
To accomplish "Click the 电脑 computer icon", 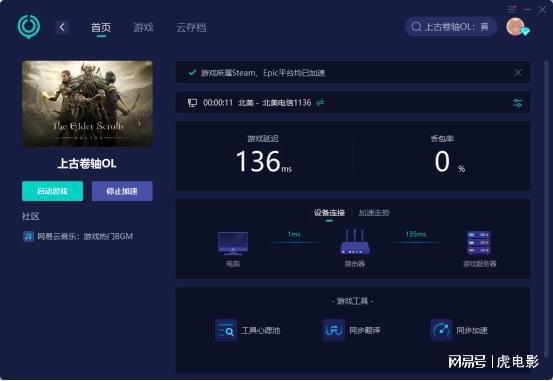I will coord(233,243).
